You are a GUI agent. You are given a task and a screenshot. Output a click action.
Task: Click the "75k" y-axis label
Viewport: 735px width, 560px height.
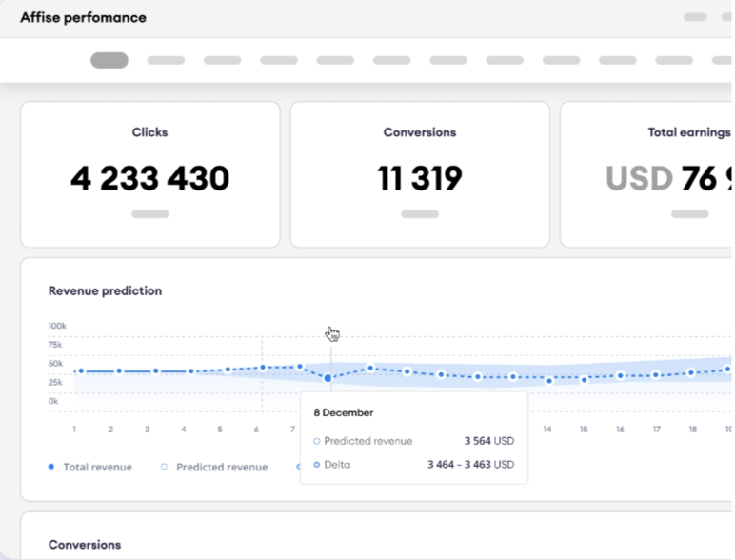55,345
